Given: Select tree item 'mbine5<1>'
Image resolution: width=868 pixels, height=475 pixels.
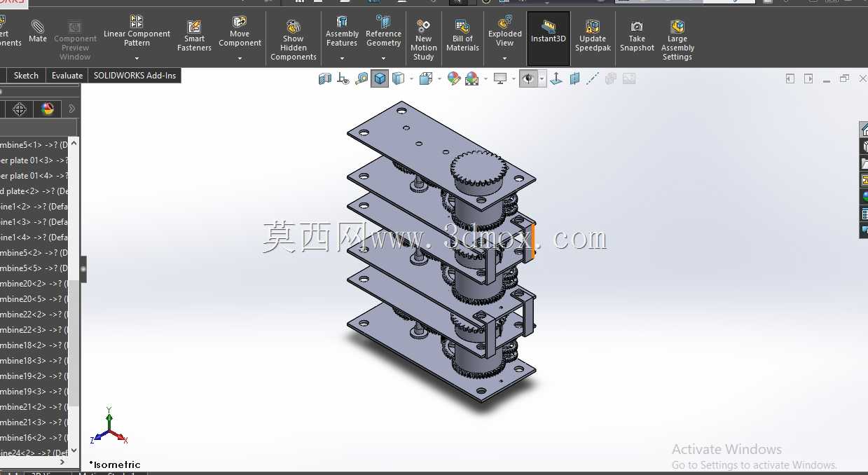Looking at the screenshot, I should tap(34, 145).
